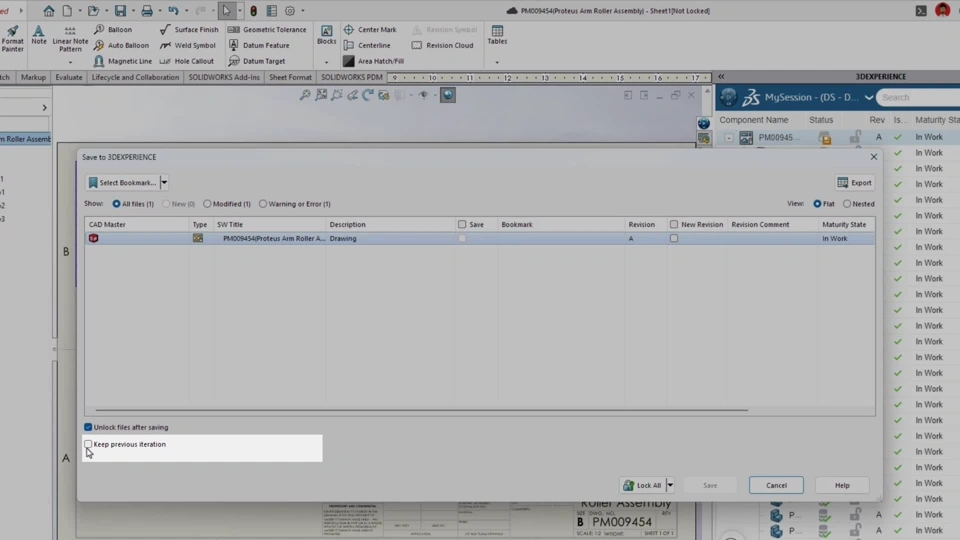Select All files (1) radio button

point(116,204)
